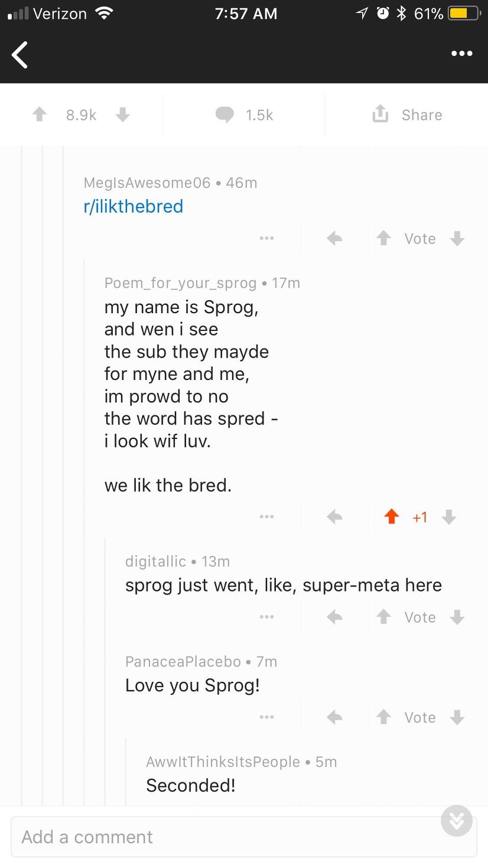Upvote the post with 8.9k score
Screen dimensions: 488x868
pyautogui.click(x=40, y=114)
